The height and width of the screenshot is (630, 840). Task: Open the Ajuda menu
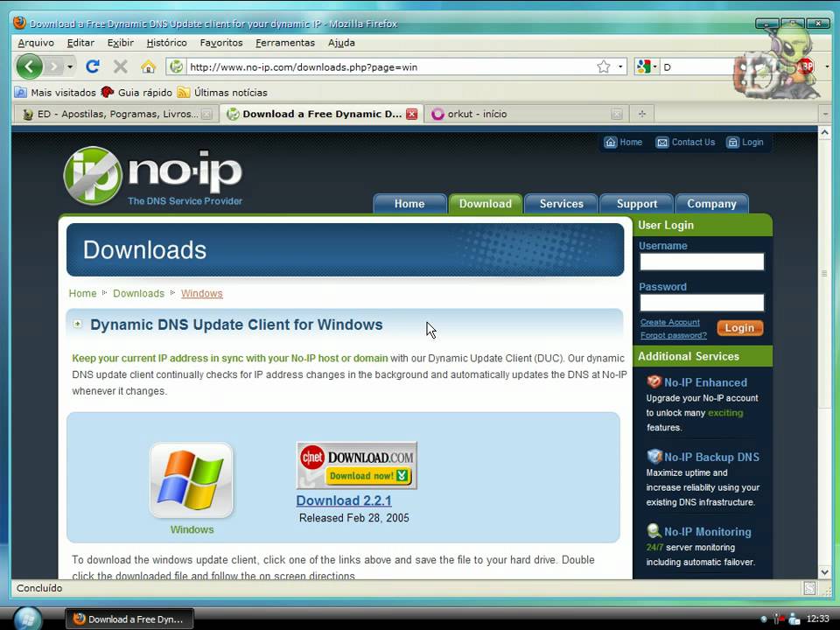(x=341, y=43)
